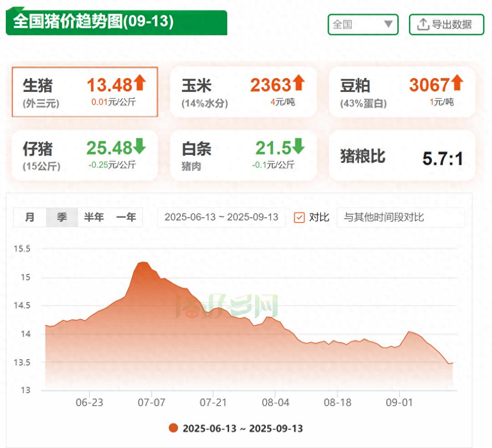Click the upload icon in 导出数据
Image resolution: width=492 pixels, height=448 pixels.
[423, 25]
